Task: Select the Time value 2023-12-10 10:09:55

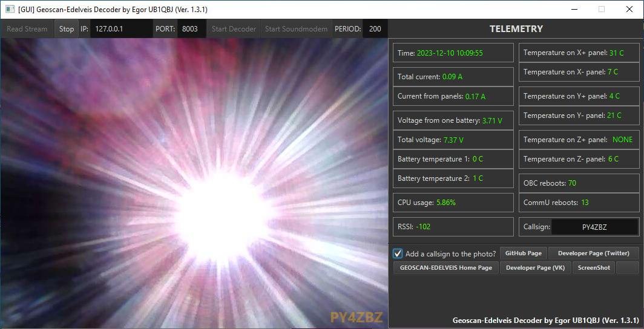Action: coord(450,53)
